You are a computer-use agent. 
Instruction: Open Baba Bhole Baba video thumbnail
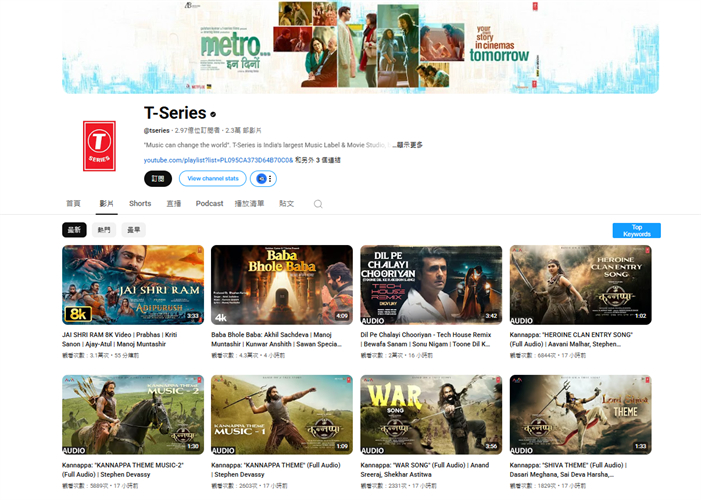coord(282,285)
